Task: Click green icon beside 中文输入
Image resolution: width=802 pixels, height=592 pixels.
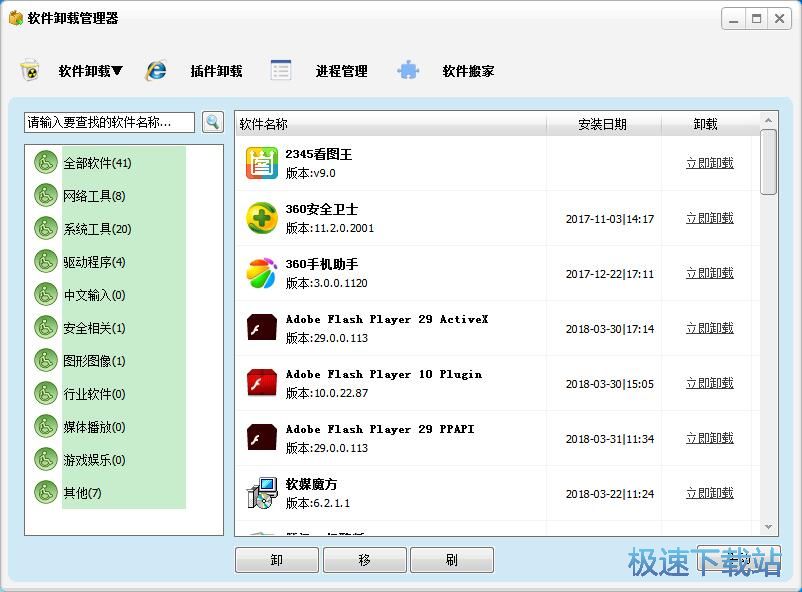Action: [46, 294]
